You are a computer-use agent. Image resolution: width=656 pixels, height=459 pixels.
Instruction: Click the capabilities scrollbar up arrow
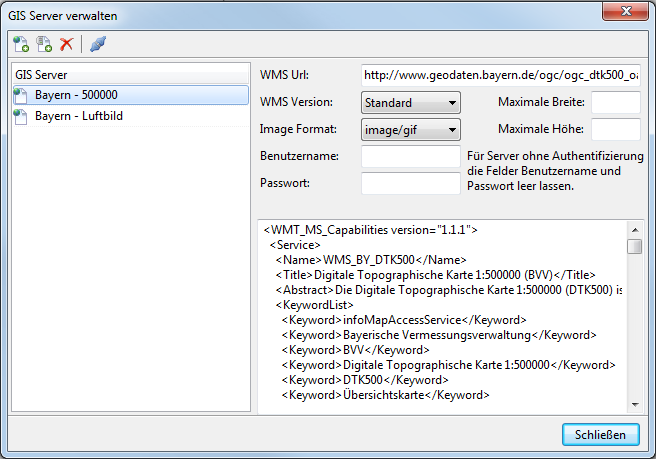tap(634, 227)
